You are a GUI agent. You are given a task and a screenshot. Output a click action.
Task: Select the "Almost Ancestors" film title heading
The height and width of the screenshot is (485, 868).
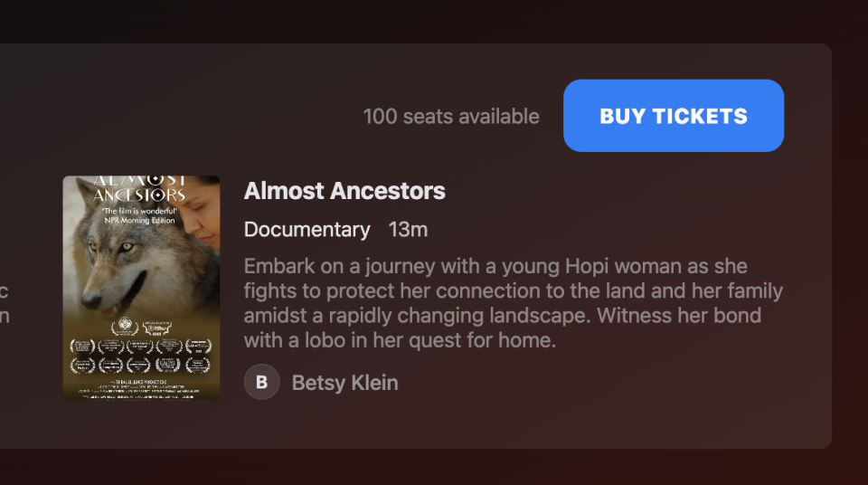(344, 191)
